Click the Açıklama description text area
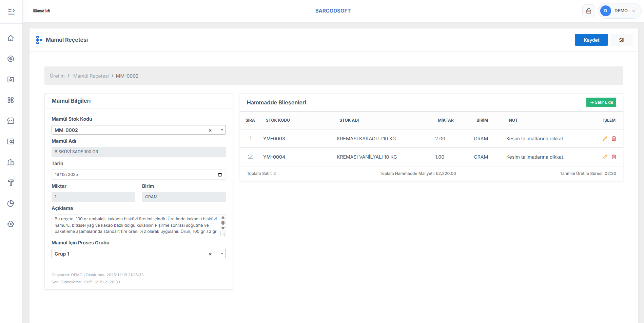 [x=136, y=225]
